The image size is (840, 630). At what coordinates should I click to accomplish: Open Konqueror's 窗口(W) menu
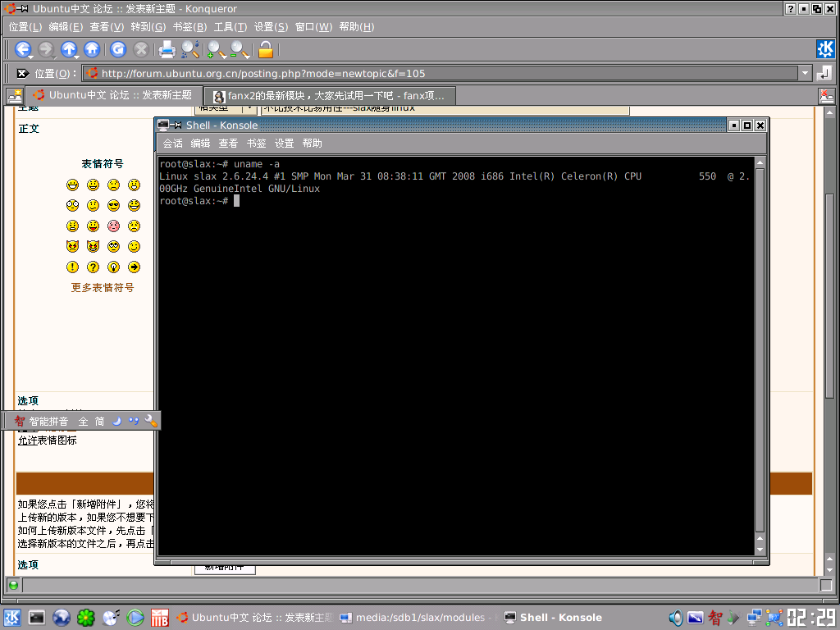tap(314, 27)
